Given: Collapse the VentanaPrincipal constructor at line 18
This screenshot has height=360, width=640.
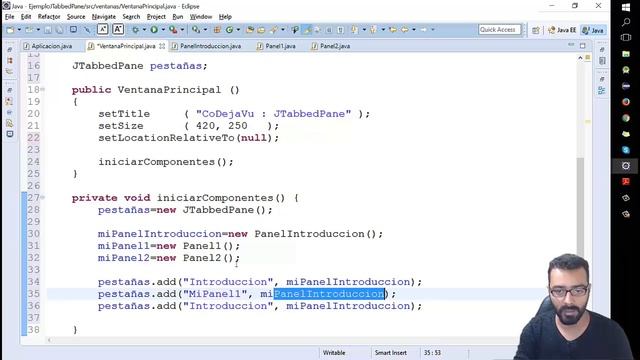Looking at the screenshot, I should [x=42, y=89].
